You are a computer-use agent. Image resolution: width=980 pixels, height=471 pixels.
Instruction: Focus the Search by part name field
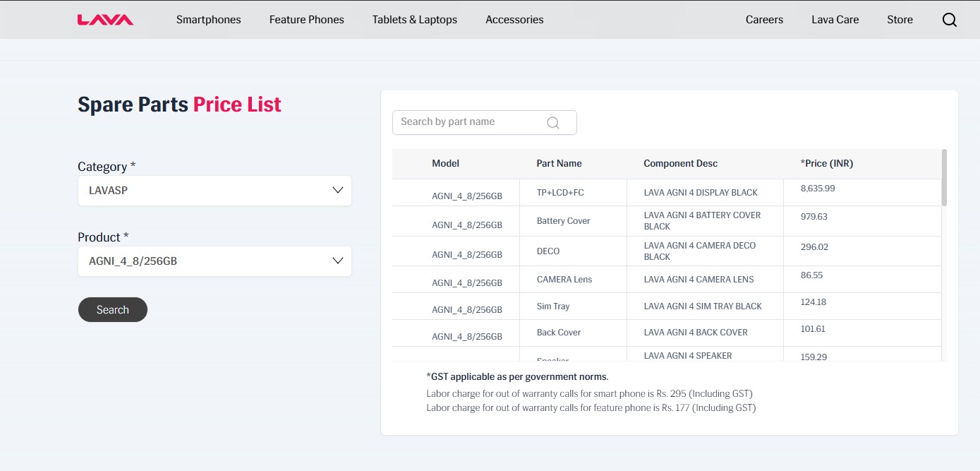click(x=484, y=122)
